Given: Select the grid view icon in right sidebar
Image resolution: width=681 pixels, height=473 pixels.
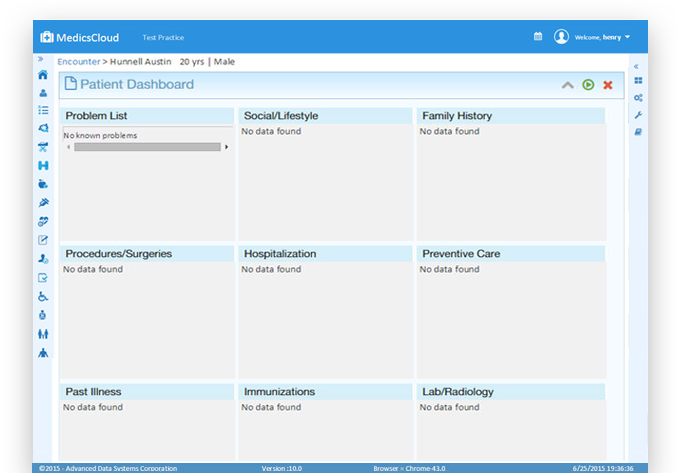Looking at the screenshot, I should (638, 81).
